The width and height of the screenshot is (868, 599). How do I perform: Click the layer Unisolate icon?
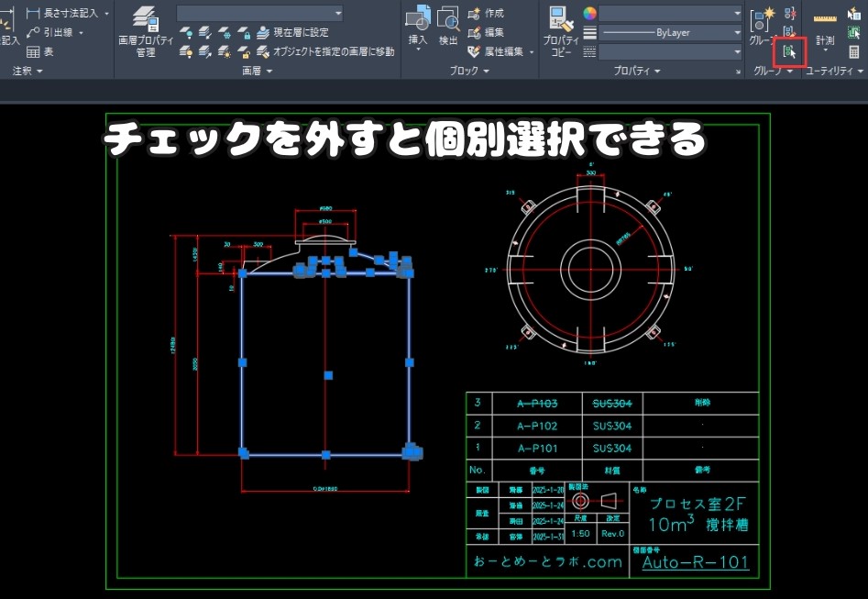pos(204,52)
